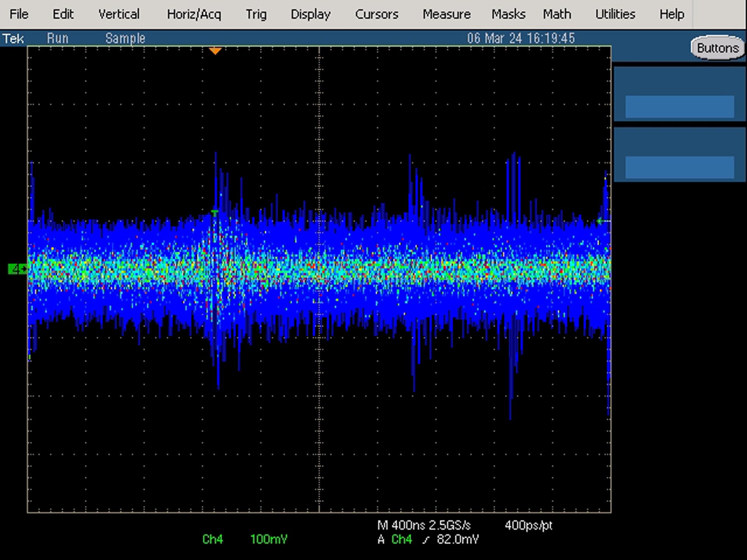The width and height of the screenshot is (747, 560).
Task: Select the Ch4 ground reference marker
Action: [x=18, y=268]
